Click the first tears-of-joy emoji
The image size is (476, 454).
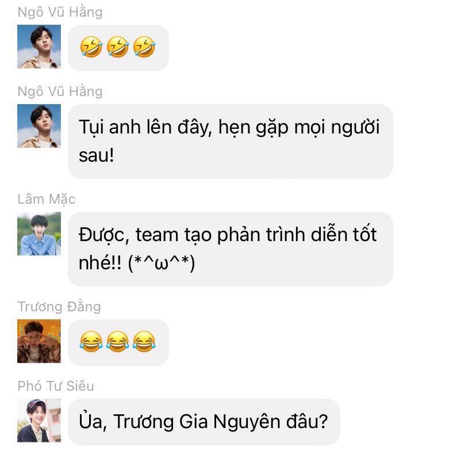point(91,342)
